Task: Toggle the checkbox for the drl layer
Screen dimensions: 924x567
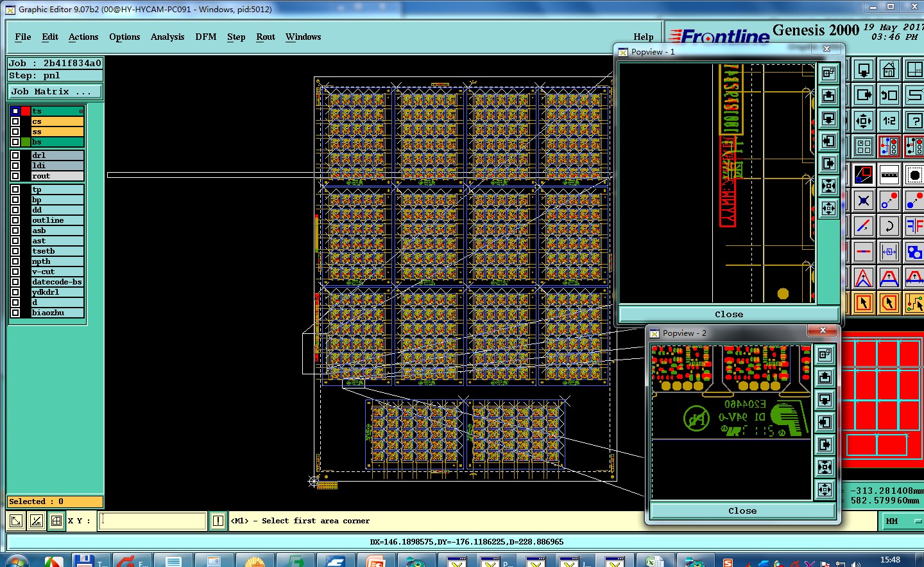Action: click(x=15, y=155)
